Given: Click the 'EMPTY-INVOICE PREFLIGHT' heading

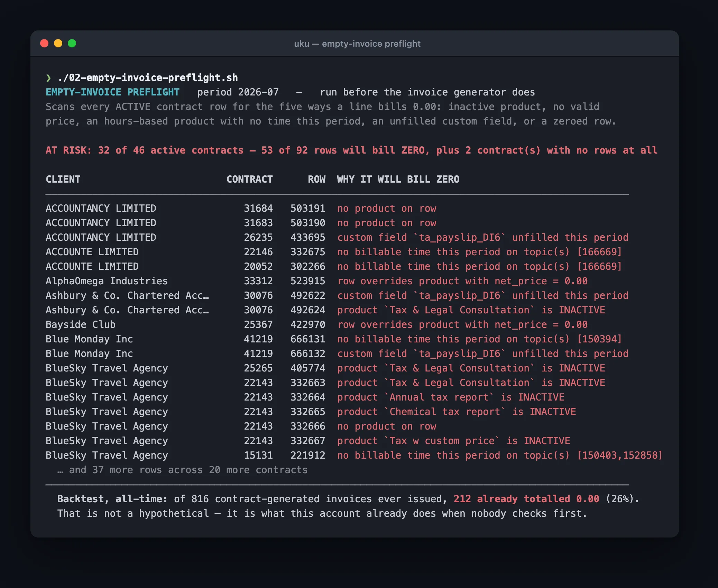Looking at the screenshot, I should tap(113, 92).
